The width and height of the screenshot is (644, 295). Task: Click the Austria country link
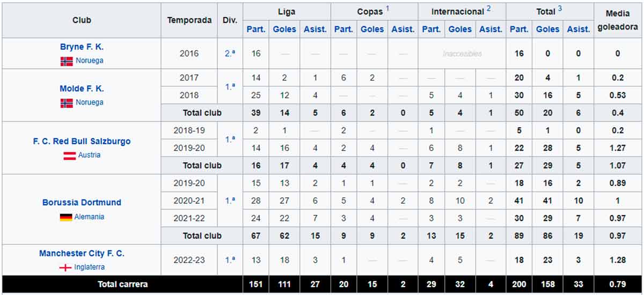89,155
